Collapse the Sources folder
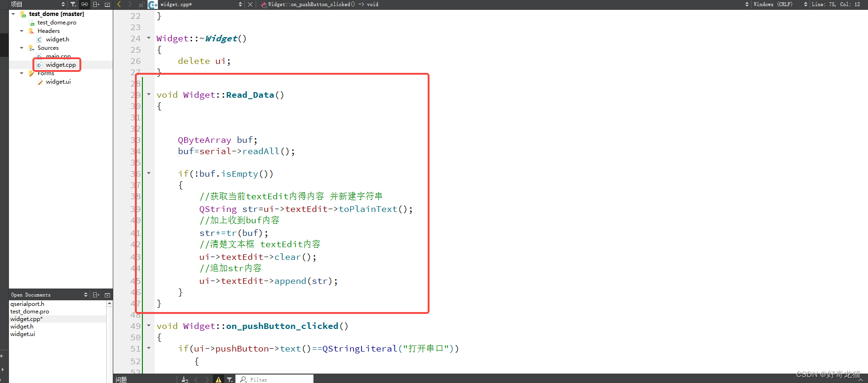The height and width of the screenshot is (383, 868). point(22,48)
